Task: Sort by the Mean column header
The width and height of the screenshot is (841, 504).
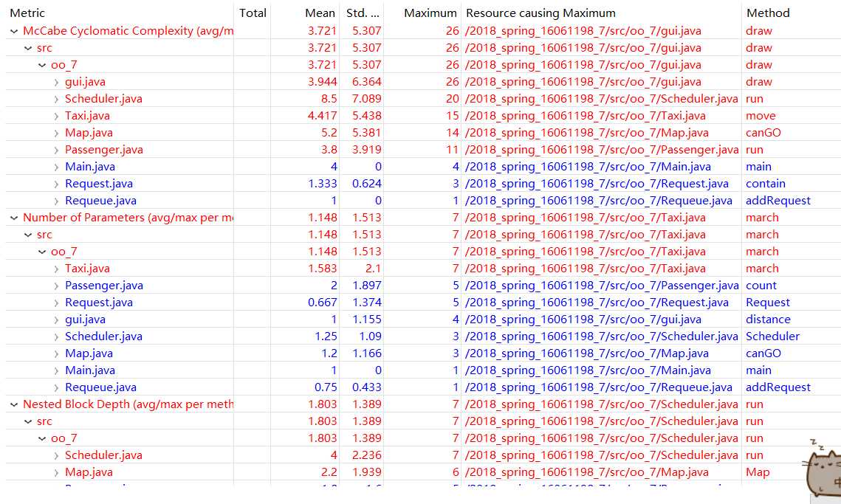Action: pyautogui.click(x=320, y=13)
